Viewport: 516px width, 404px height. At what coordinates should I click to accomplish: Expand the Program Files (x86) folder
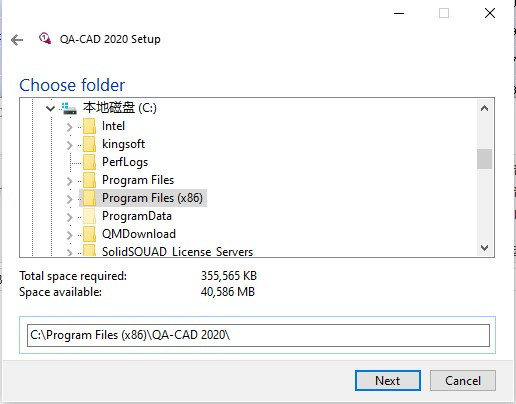pyautogui.click(x=69, y=199)
